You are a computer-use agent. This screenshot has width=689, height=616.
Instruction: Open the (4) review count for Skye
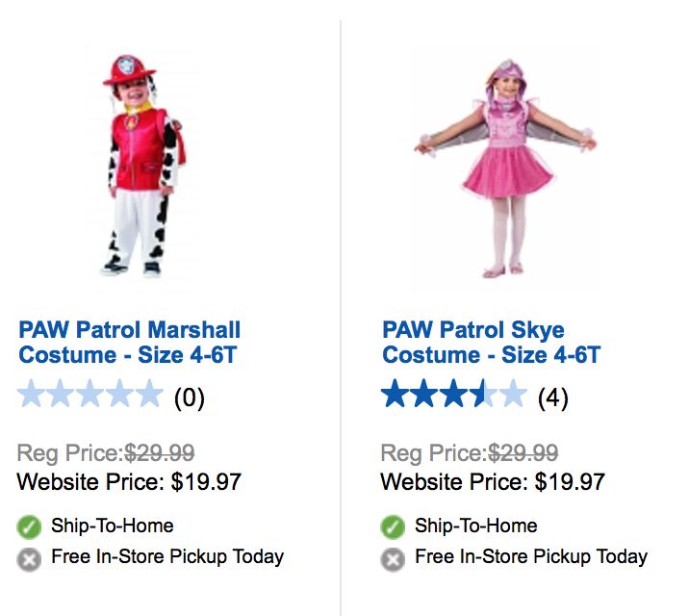tap(552, 397)
